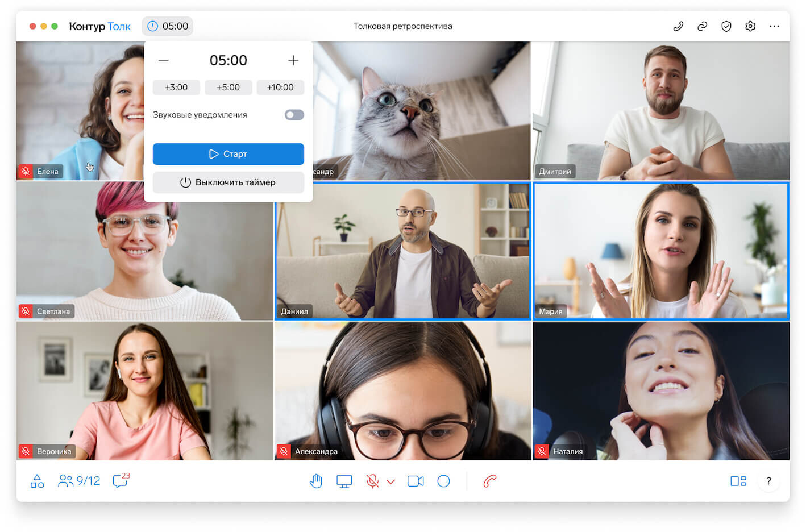Click the Светлана name label
Image resolution: width=806 pixels, height=532 pixels.
pyautogui.click(x=53, y=311)
